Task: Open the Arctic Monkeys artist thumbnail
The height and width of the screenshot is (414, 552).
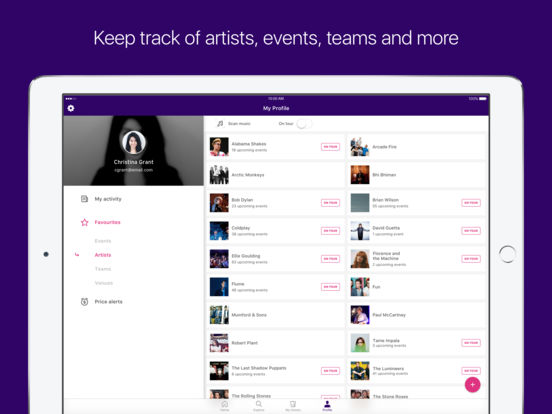Action: (219, 175)
